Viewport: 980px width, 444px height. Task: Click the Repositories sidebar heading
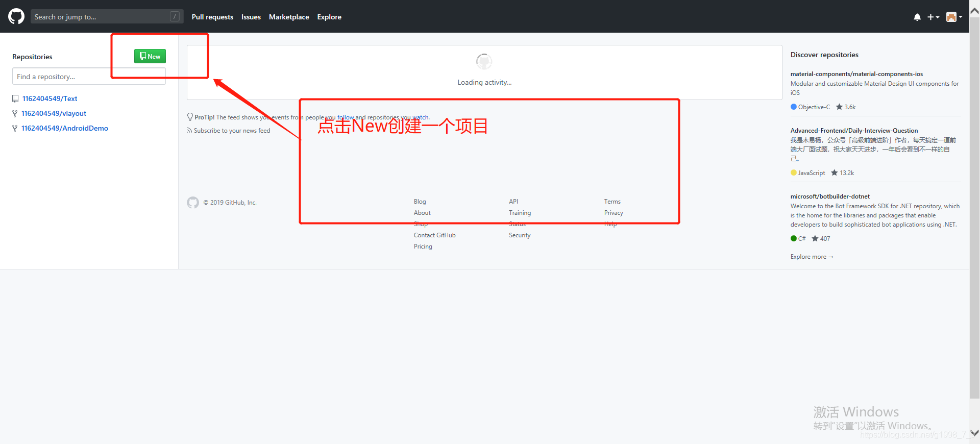(32, 57)
